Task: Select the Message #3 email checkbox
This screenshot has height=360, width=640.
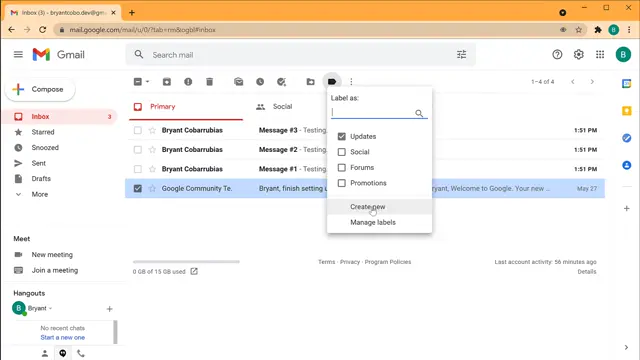Action: pyautogui.click(x=138, y=130)
